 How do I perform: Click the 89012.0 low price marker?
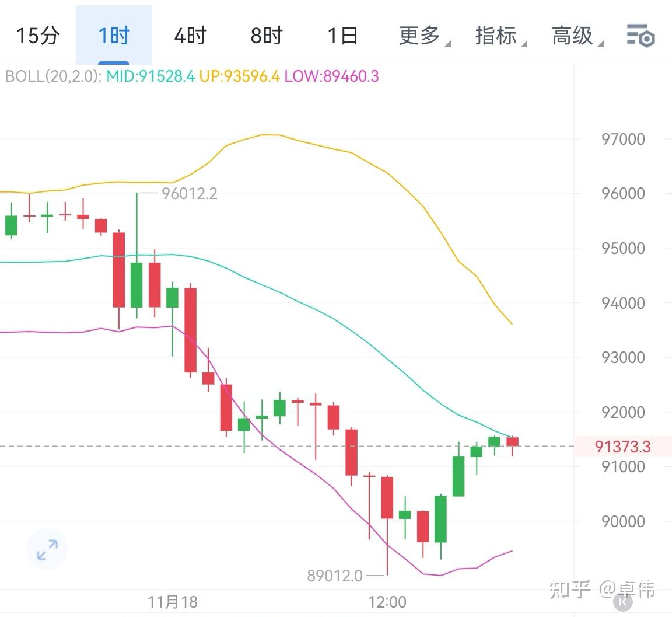[335, 576]
